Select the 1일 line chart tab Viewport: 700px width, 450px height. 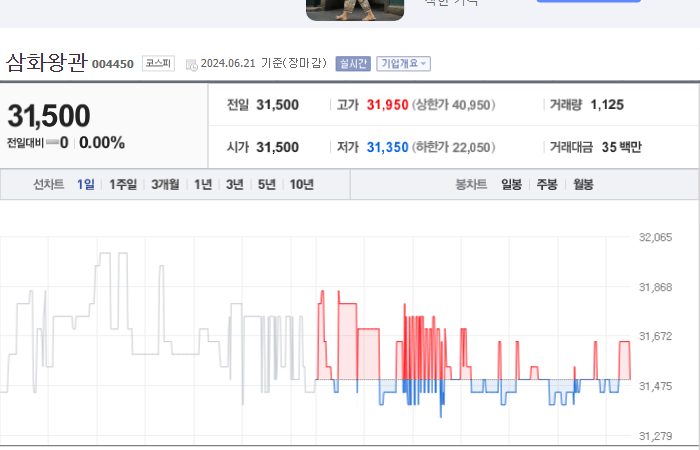86,184
